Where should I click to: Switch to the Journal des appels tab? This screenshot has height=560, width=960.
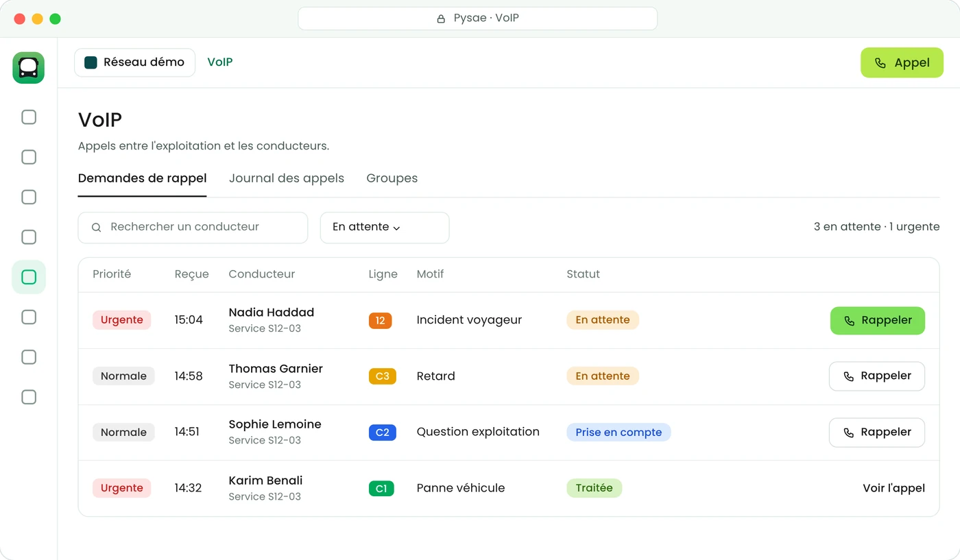[287, 178]
